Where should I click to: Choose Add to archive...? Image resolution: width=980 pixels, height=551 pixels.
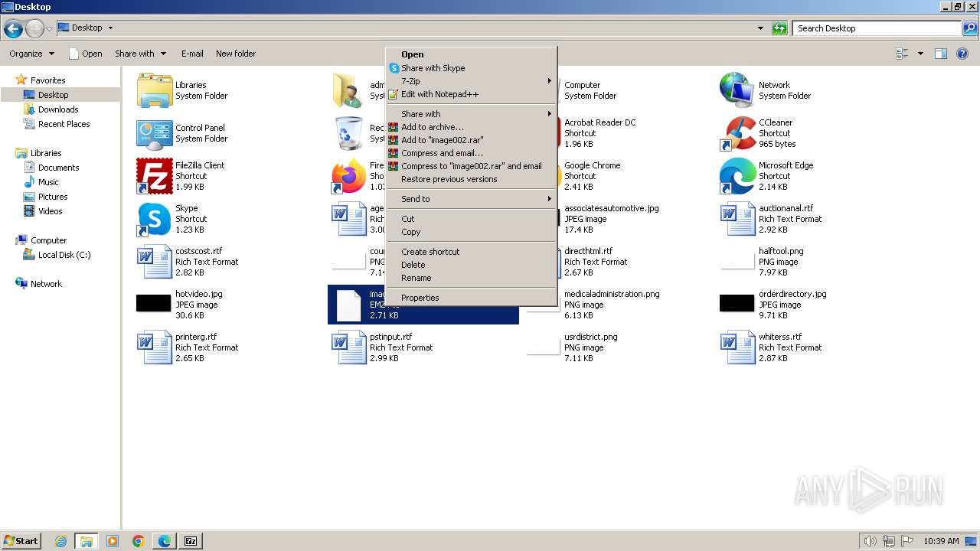[x=471, y=127]
